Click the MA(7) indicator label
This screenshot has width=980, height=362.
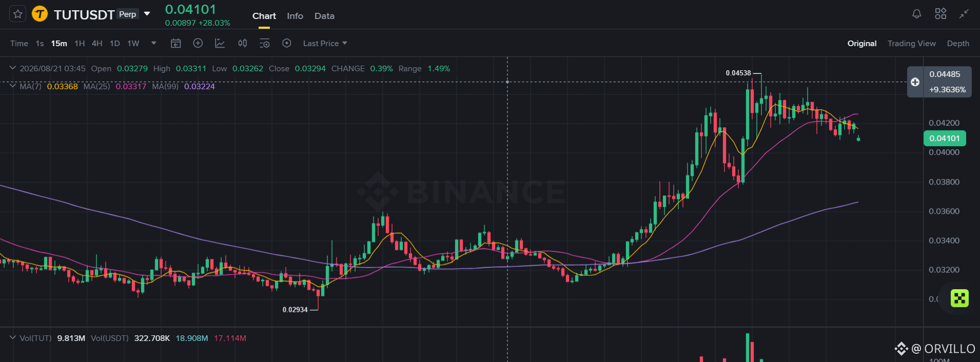30,86
